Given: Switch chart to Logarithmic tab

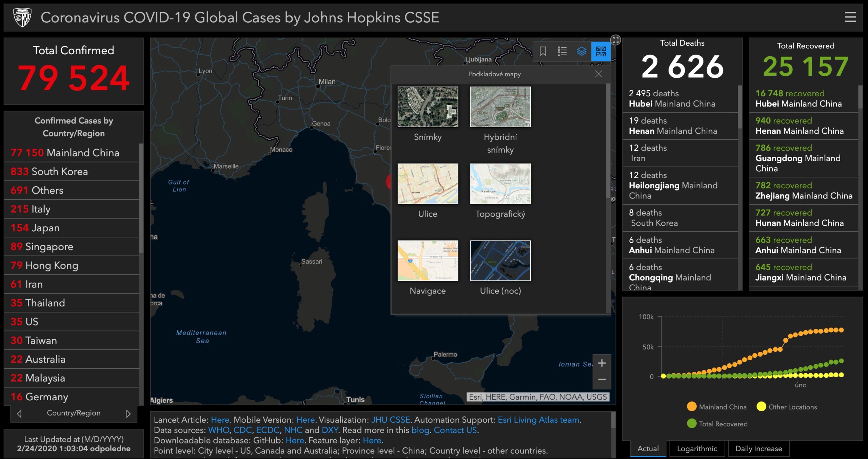Looking at the screenshot, I should point(697,448).
